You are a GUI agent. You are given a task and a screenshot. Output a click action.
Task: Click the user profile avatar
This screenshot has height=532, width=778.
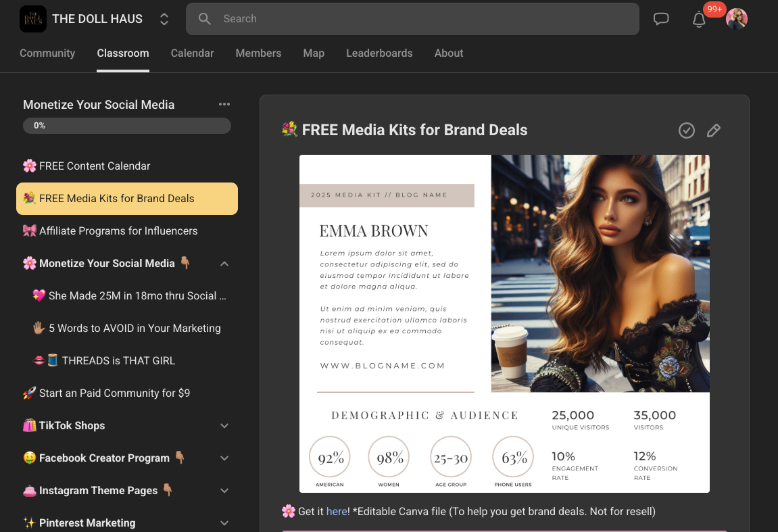[736, 19]
